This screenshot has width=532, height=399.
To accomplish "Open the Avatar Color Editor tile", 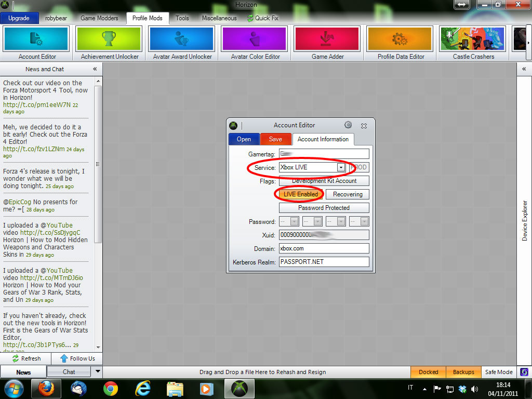I will (255, 44).
